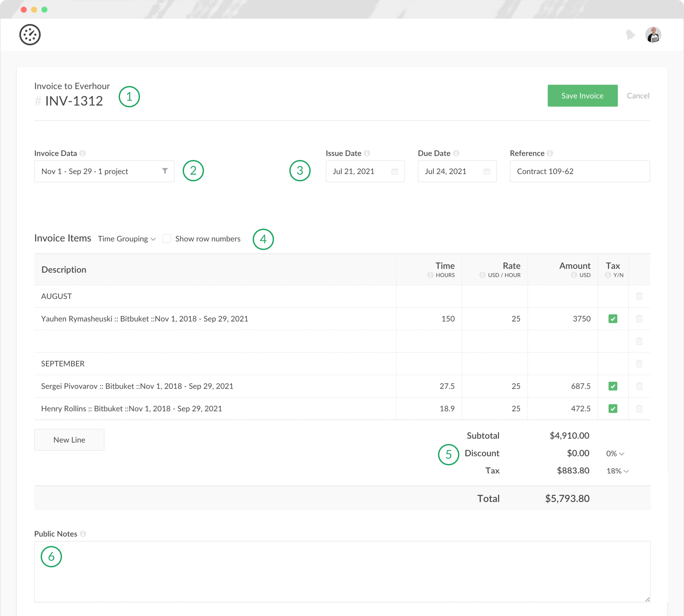Delete the SEPTEMBER heading row
This screenshot has height=616, width=684.
639,364
